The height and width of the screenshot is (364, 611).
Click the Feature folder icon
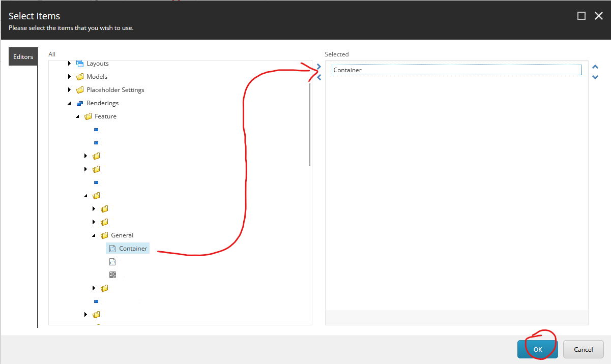[88, 116]
